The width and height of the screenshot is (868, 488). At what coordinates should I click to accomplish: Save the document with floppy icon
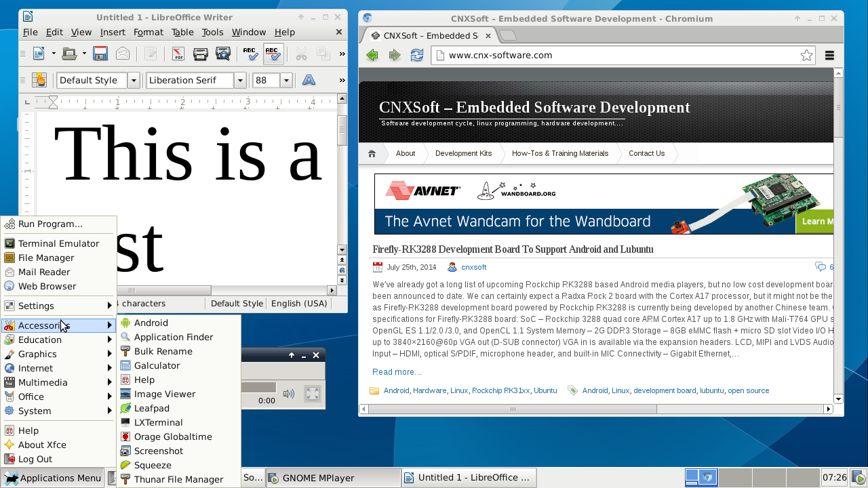[x=100, y=53]
